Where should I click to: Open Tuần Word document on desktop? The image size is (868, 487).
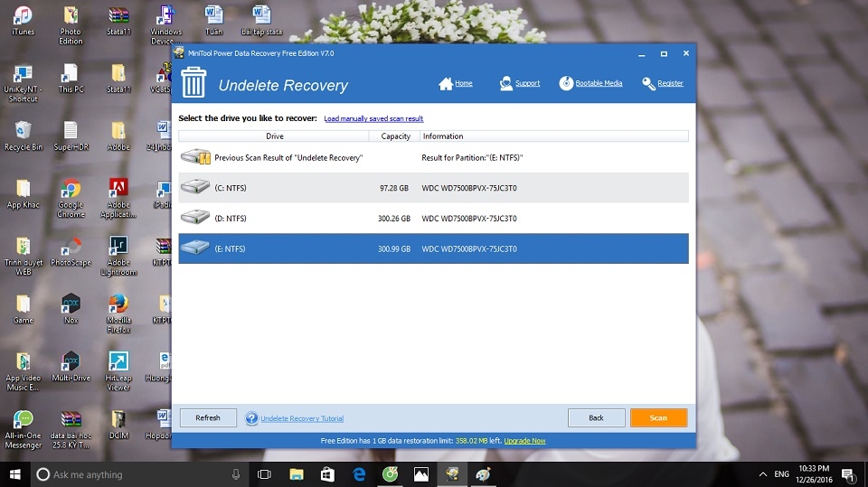213,21
